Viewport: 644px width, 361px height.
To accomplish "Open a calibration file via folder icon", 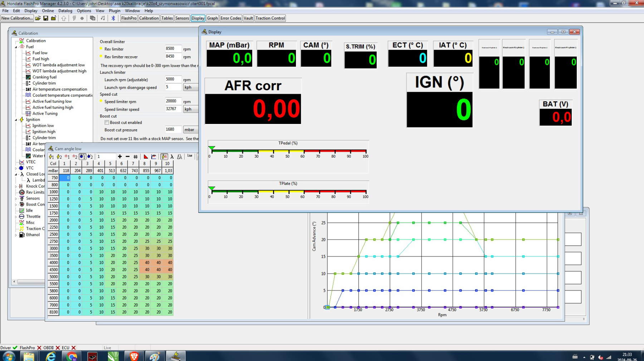I will tap(38, 18).
